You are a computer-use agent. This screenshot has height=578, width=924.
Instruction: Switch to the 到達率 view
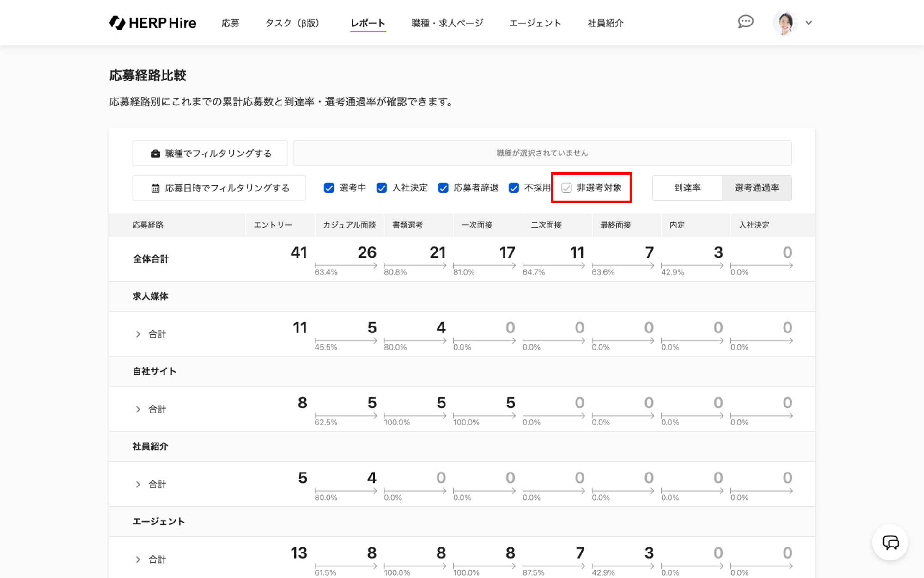(x=687, y=188)
